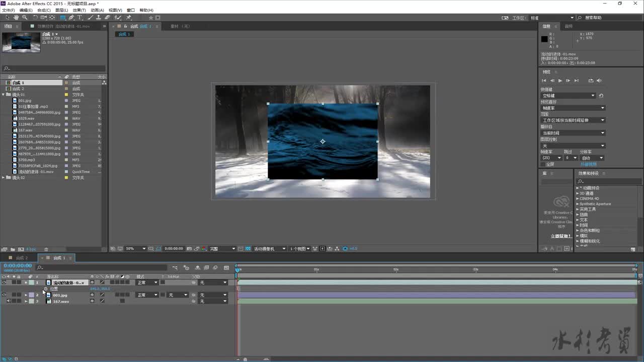The height and width of the screenshot is (362, 644).
Task: Enable the full screen checkbox
Action: 543,164
